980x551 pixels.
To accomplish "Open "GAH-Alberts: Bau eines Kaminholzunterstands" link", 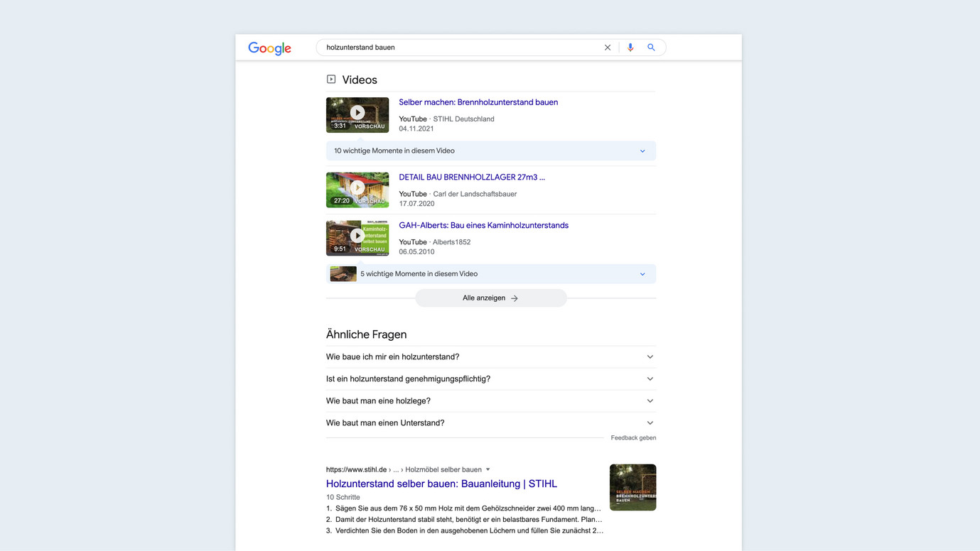I will click(483, 226).
